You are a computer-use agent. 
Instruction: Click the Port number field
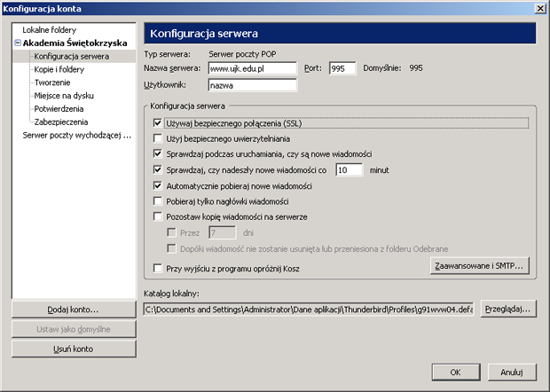pyautogui.click(x=342, y=67)
